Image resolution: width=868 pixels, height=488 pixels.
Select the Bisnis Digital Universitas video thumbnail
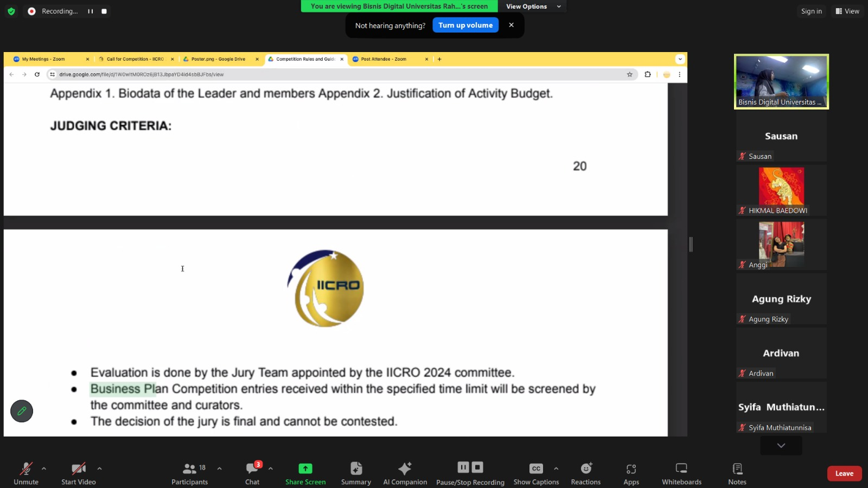781,81
